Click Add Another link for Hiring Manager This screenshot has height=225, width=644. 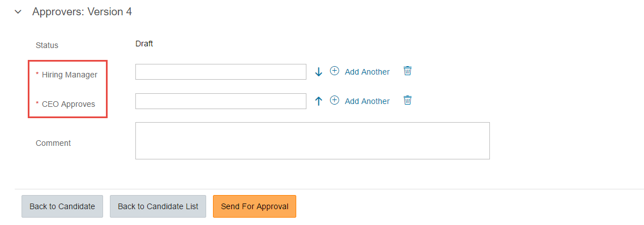(x=367, y=72)
